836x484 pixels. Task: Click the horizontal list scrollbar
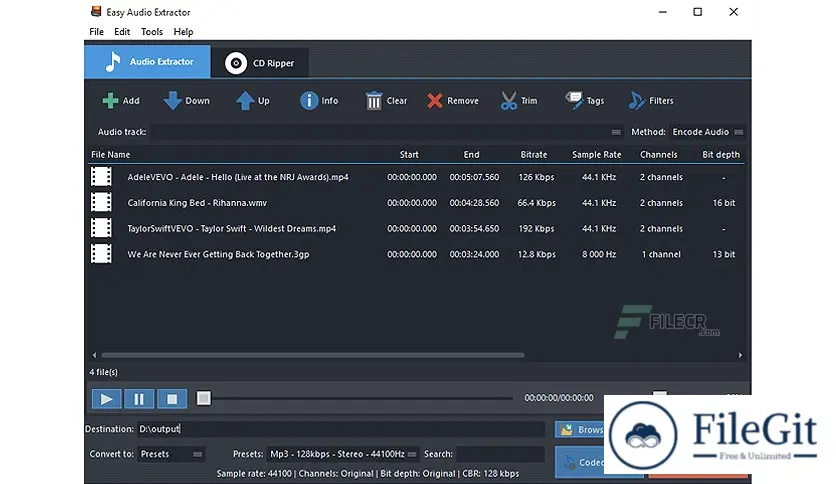point(312,355)
